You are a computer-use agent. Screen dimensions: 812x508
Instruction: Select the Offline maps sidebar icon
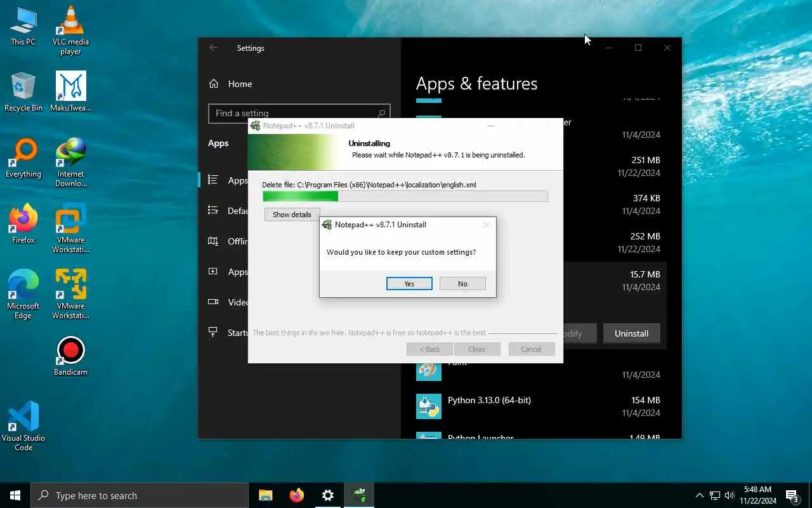213,241
